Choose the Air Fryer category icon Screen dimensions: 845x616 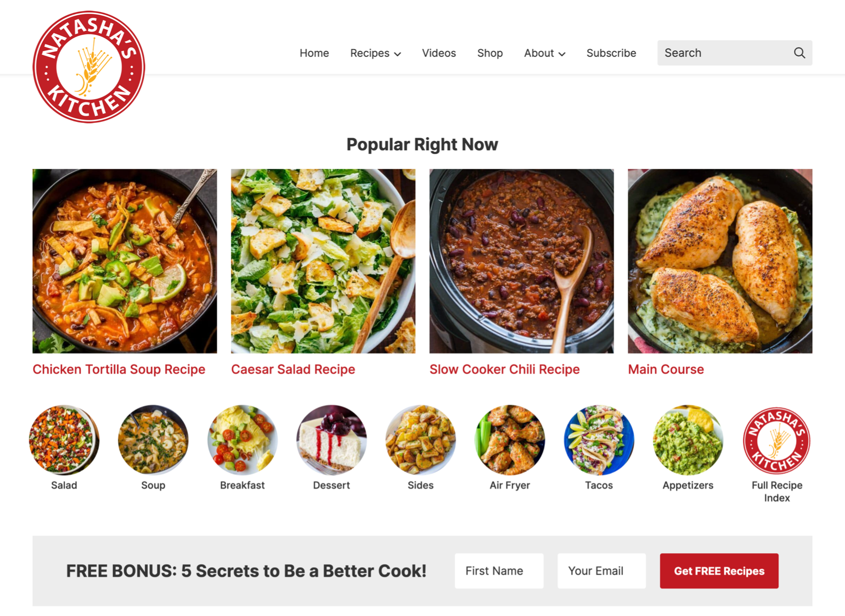pyautogui.click(x=510, y=440)
